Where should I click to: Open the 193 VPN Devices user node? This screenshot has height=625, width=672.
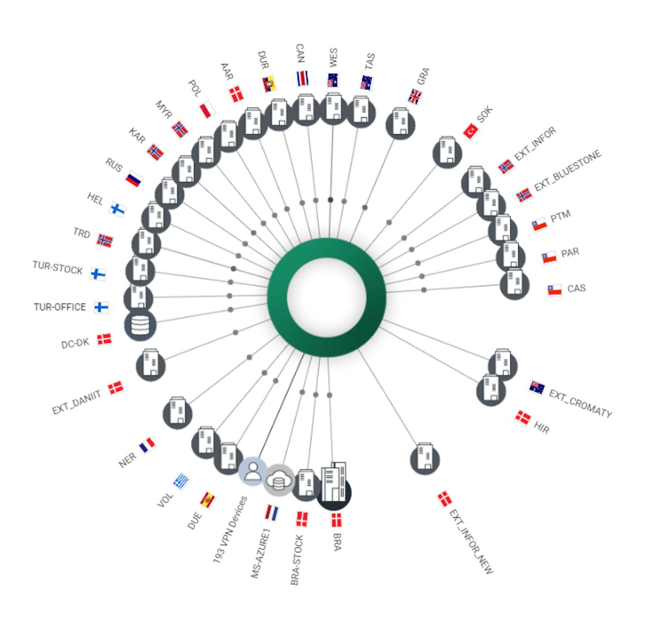[x=253, y=471]
